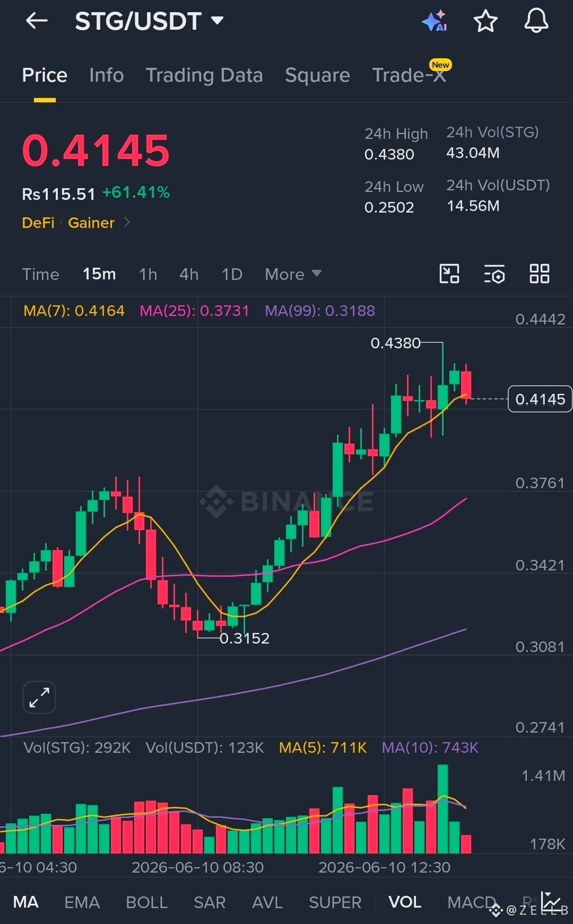Toggle the SUPER indicator

coord(335,902)
